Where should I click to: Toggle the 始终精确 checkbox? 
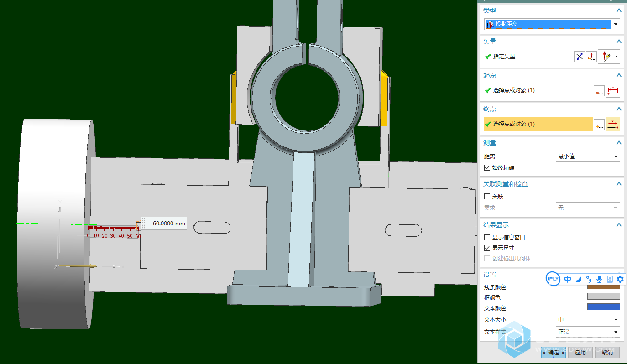(487, 168)
